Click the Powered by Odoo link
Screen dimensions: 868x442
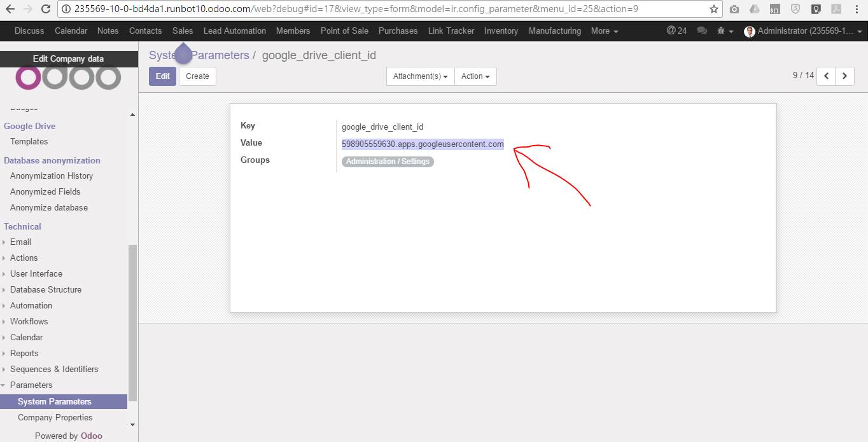pyautogui.click(x=69, y=436)
